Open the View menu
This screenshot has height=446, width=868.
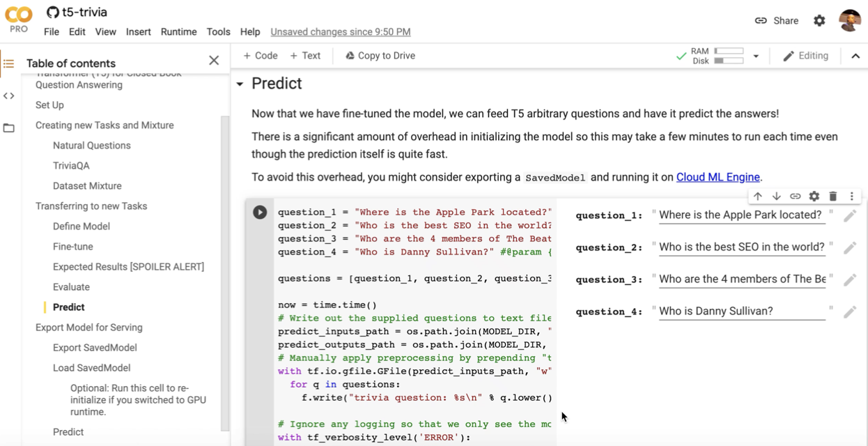pyautogui.click(x=106, y=32)
